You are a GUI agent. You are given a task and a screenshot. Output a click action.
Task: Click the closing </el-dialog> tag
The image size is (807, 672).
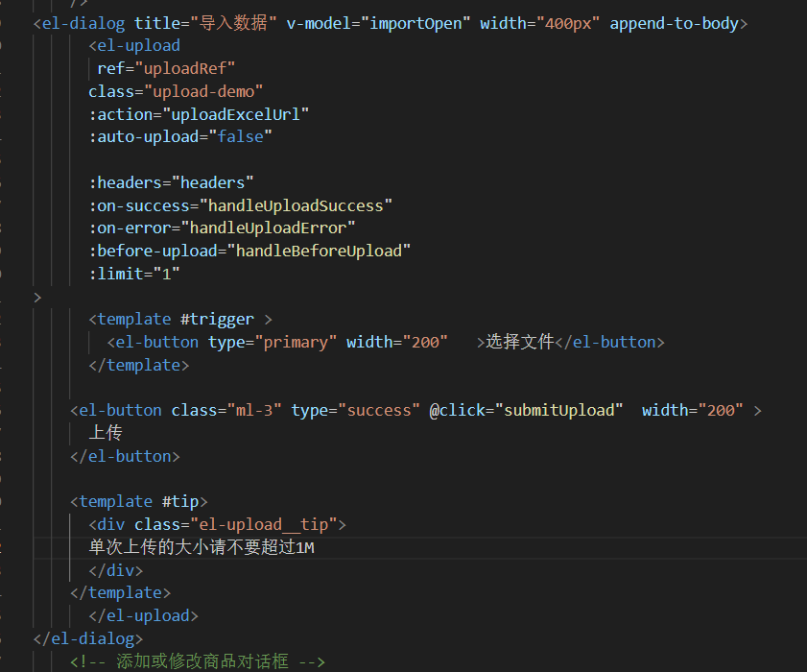88,639
